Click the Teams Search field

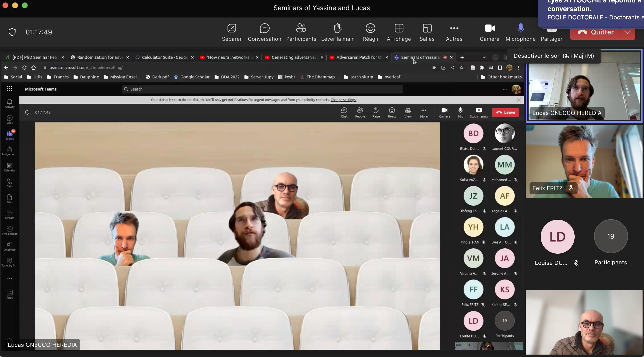tap(262, 89)
